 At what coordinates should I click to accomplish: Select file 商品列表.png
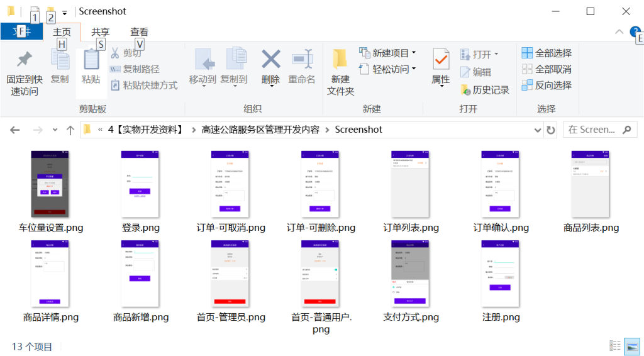point(591,192)
